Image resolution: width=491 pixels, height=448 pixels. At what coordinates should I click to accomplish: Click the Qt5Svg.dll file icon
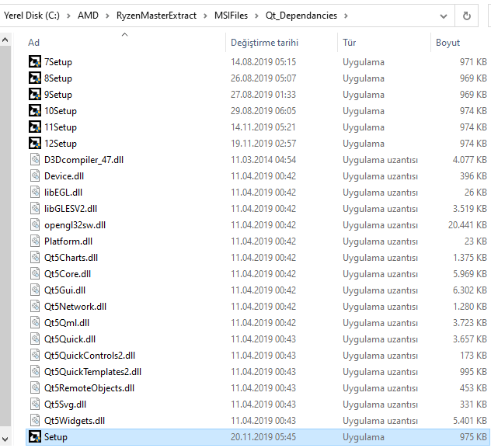pyautogui.click(x=35, y=404)
